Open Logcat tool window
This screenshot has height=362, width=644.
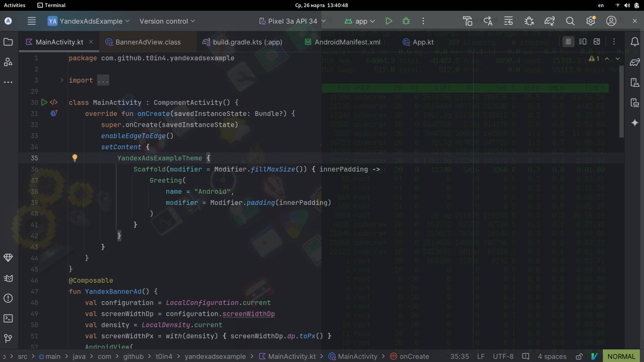click(x=8, y=278)
